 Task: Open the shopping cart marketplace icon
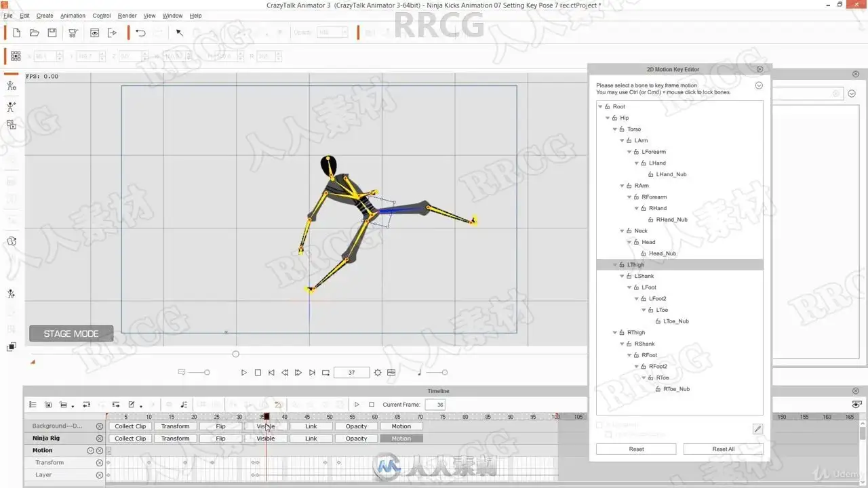tap(73, 33)
